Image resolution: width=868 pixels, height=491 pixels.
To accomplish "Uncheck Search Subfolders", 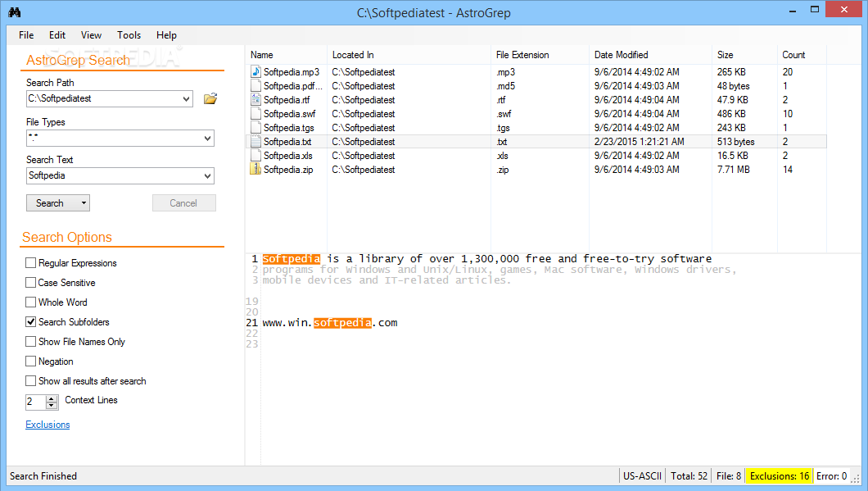I will tap(31, 321).
